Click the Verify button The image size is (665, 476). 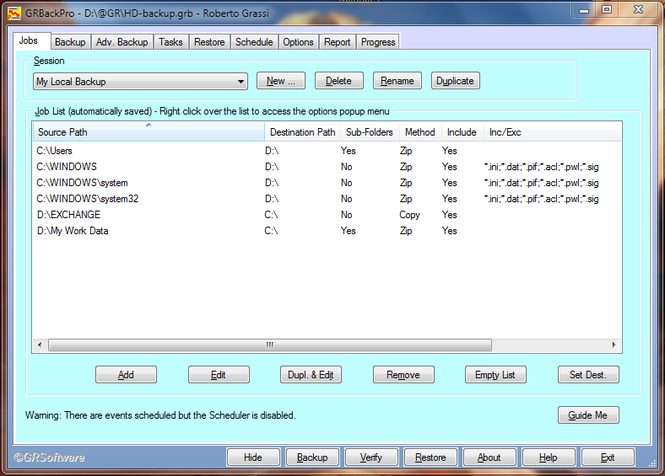pos(371,457)
